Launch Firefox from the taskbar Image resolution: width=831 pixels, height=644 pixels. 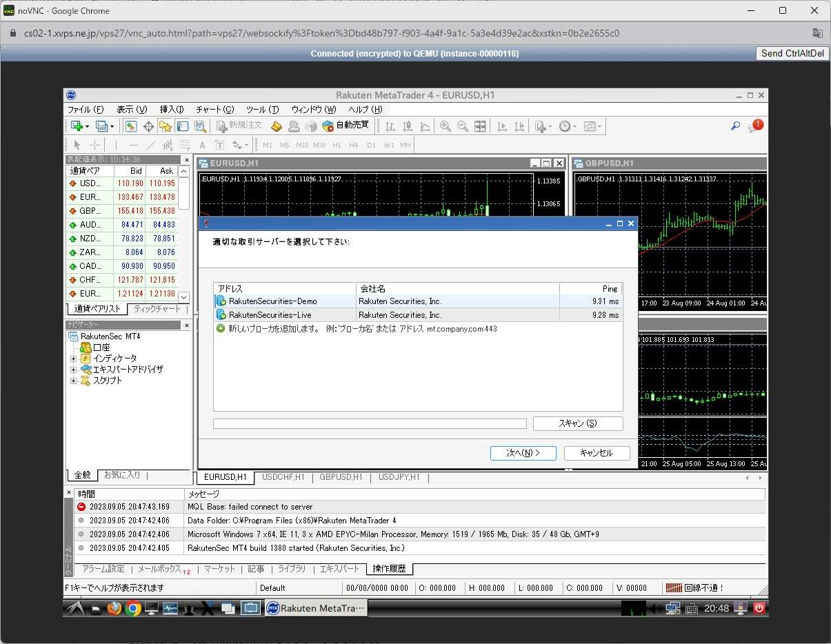point(114,608)
